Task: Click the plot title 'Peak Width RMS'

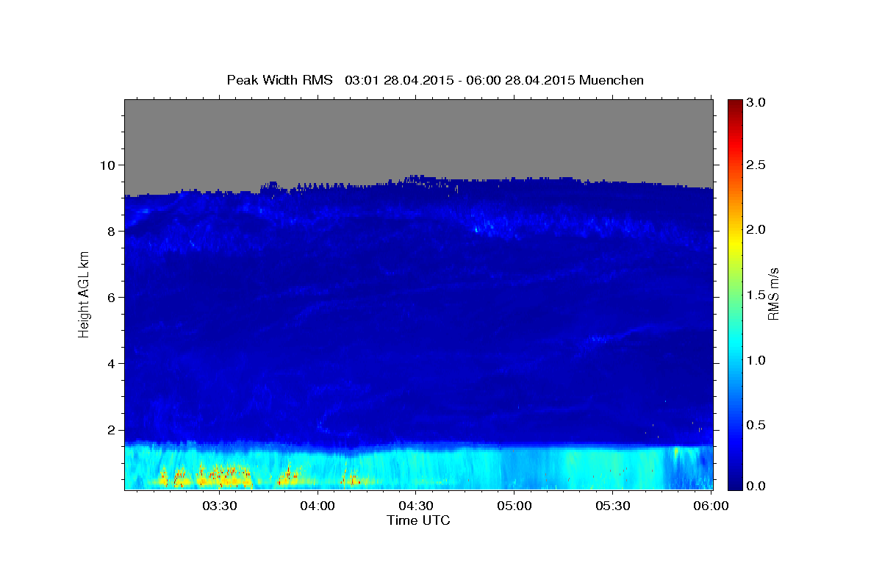Action: pyautogui.click(x=279, y=80)
